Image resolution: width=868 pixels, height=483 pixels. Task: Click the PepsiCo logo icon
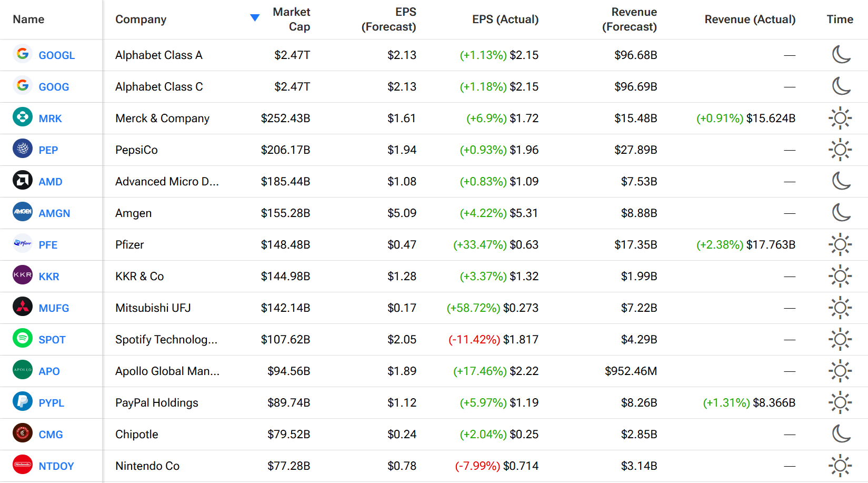(23, 149)
